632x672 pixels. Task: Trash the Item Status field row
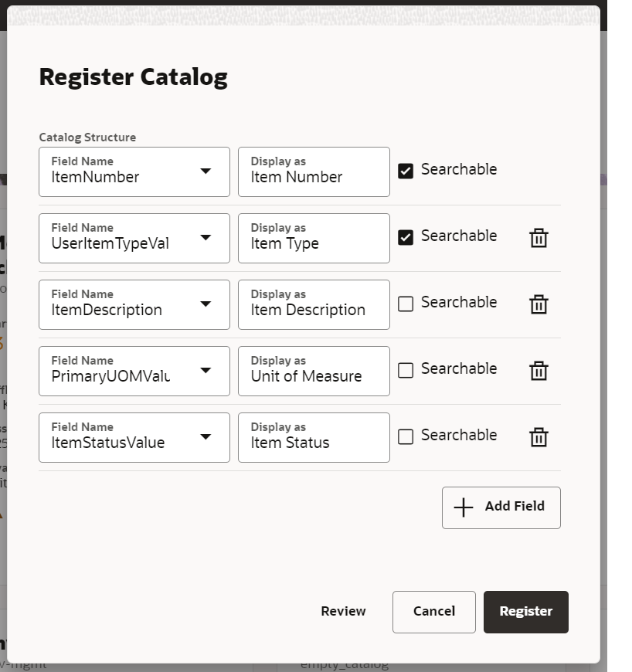coord(539,437)
